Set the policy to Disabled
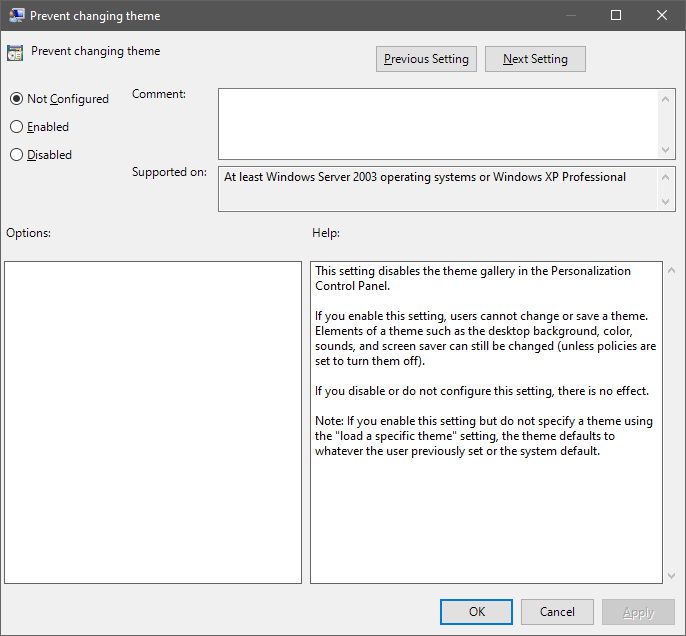This screenshot has width=686, height=636. point(16,155)
